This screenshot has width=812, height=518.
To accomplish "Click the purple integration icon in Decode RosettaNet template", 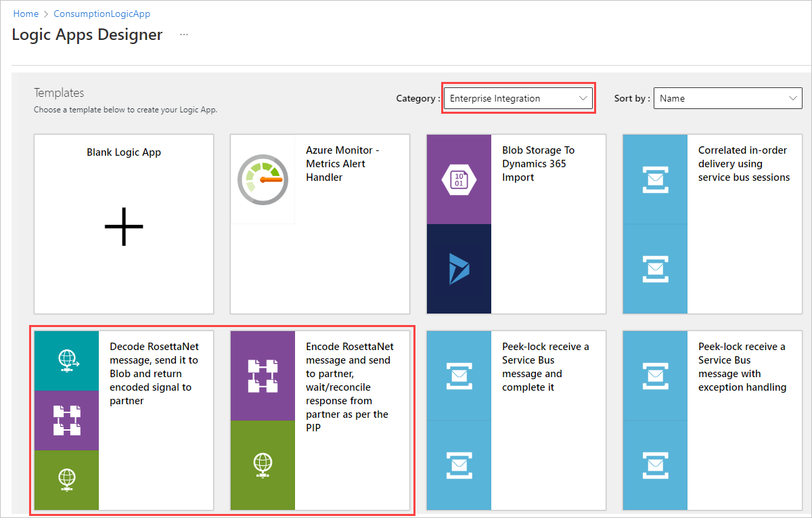I will [x=66, y=420].
